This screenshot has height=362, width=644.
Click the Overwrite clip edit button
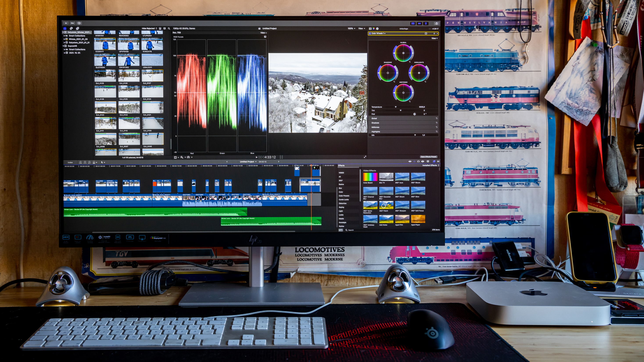pyautogui.click(x=94, y=162)
